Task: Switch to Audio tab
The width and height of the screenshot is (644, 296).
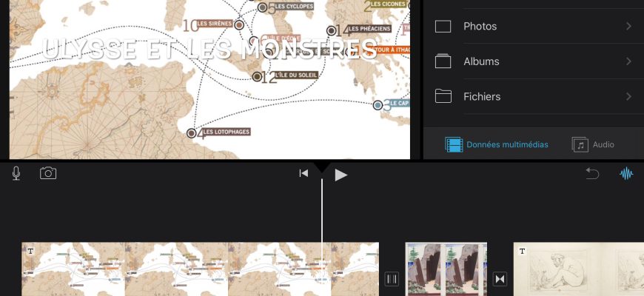Action: [x=593, y=144]
